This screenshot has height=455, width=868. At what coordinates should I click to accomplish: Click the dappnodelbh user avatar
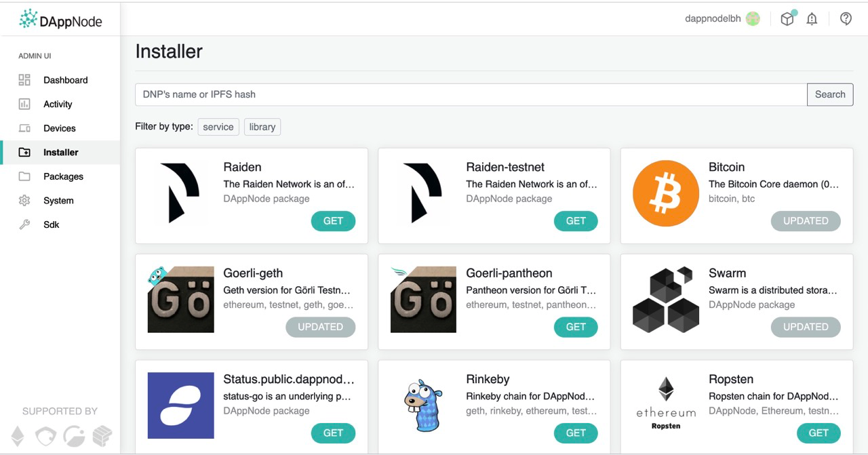click(753, 19)
